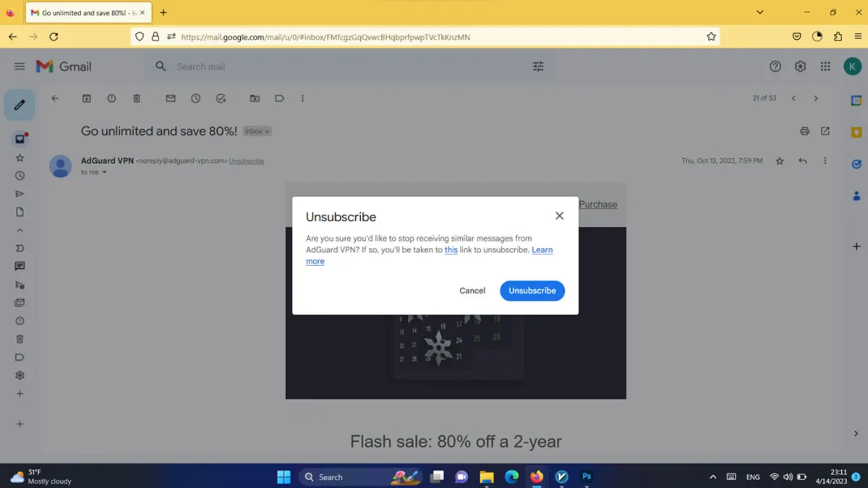Snooze the email using the clock icon
The width and height of the screenshot is (868, 488).
pyautogui.click(x=195, y=98)
